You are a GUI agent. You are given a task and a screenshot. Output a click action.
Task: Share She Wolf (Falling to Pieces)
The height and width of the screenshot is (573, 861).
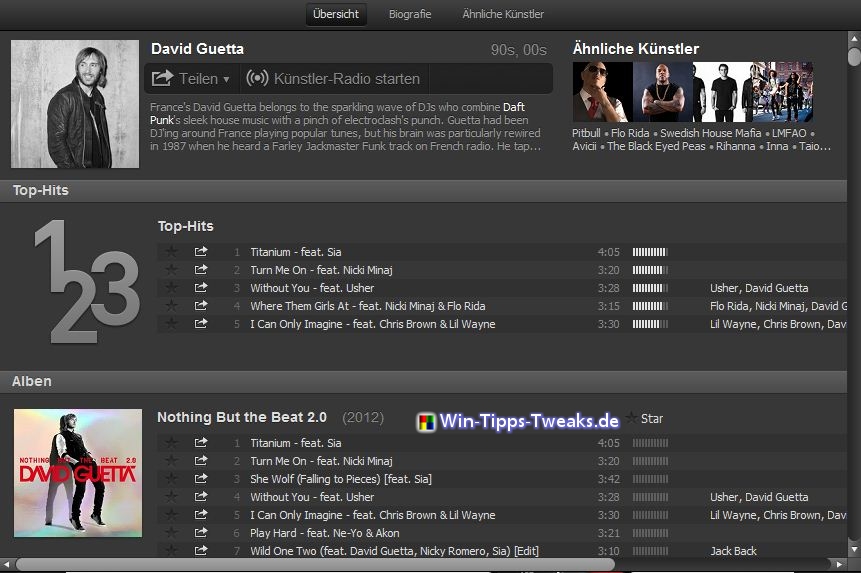tap(201, 479)
